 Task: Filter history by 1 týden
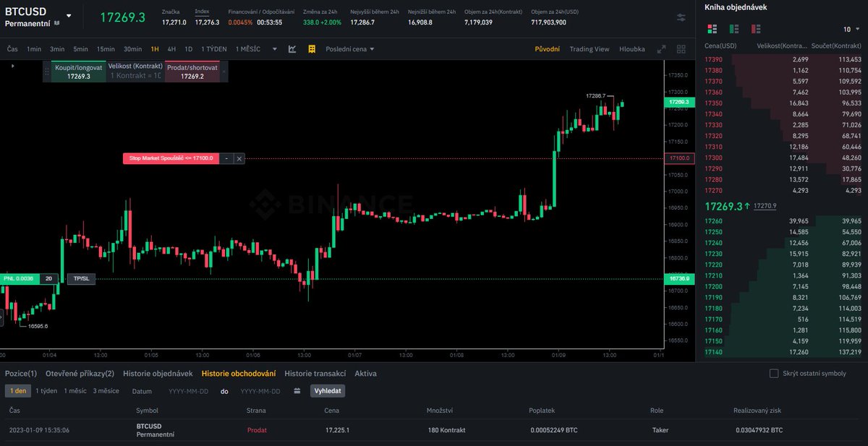tap(46, 391)
